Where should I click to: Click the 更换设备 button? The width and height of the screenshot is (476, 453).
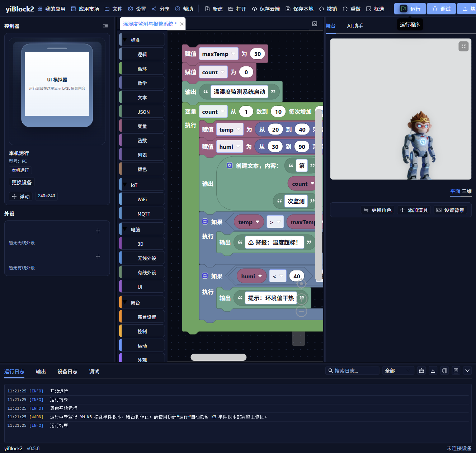pyautogui.click(x=22, y=182)
